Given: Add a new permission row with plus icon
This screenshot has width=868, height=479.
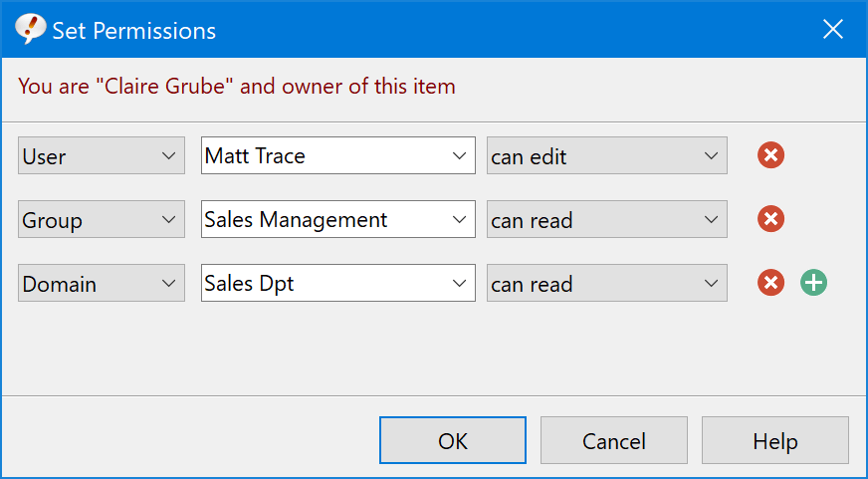Looking at the screenshot, I should (814, 283).
